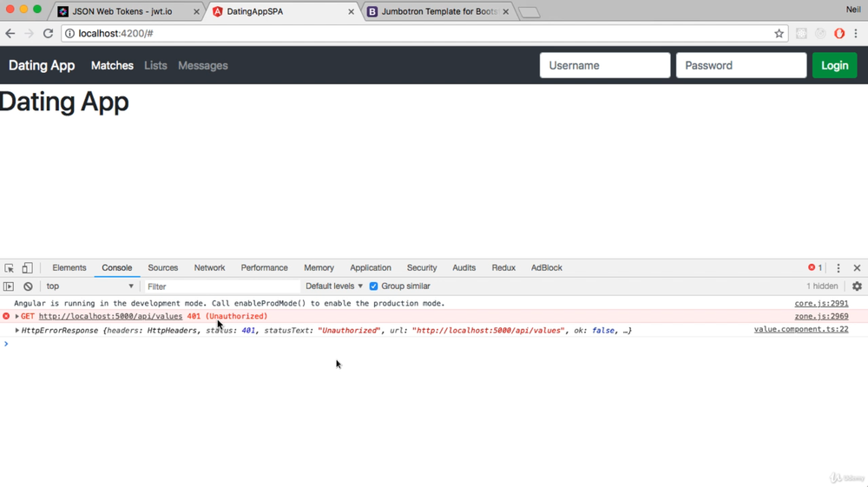The height and width of the screenshot is (487, 868).
Task: Close the JSON Web Tokens tab
Action: click(196, 11)
